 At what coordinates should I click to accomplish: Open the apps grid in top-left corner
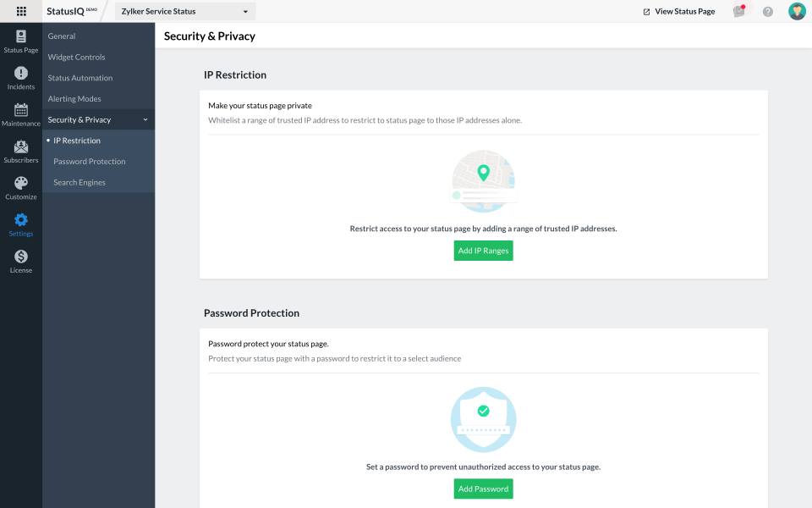(x=20, y=11)
